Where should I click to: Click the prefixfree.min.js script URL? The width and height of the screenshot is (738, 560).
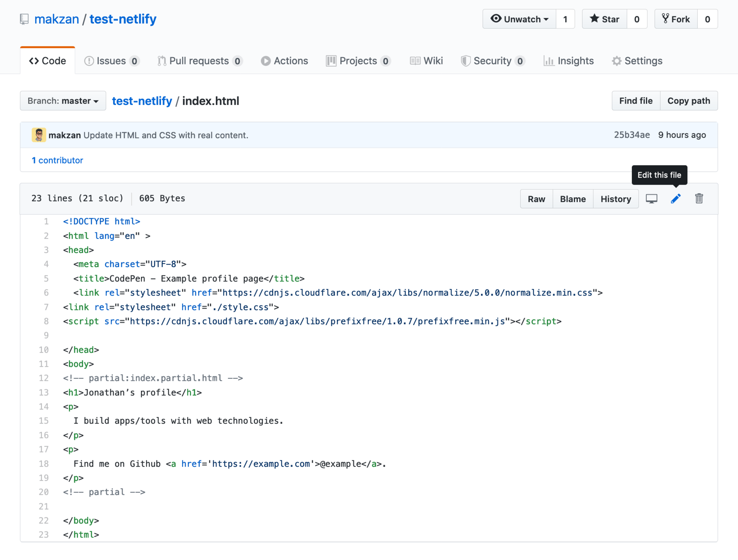click(x=317, y=321)
